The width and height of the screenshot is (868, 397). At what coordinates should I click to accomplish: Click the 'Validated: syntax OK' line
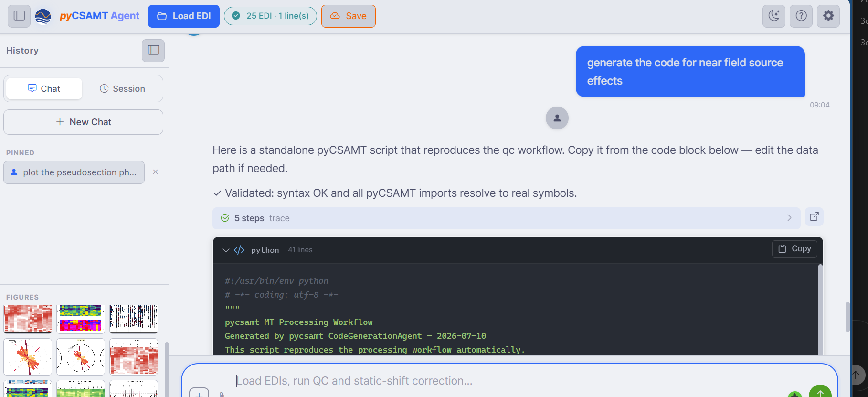[x=395, y=193]
